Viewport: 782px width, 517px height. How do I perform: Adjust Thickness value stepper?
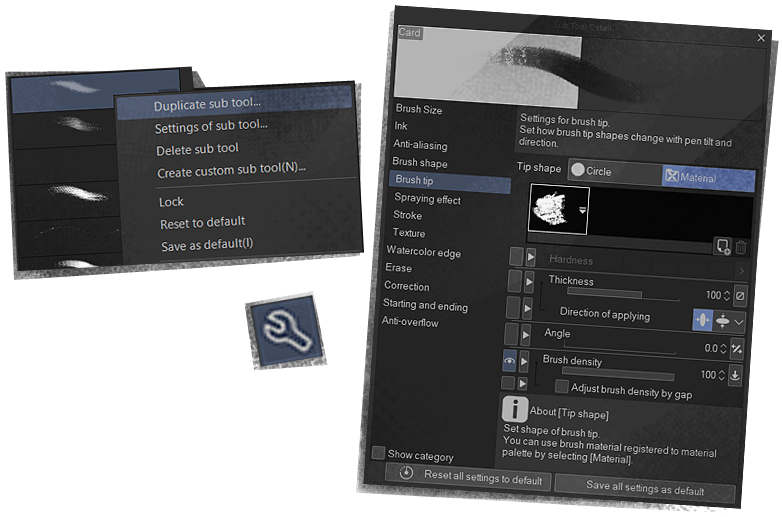click(x=727, y=296)
